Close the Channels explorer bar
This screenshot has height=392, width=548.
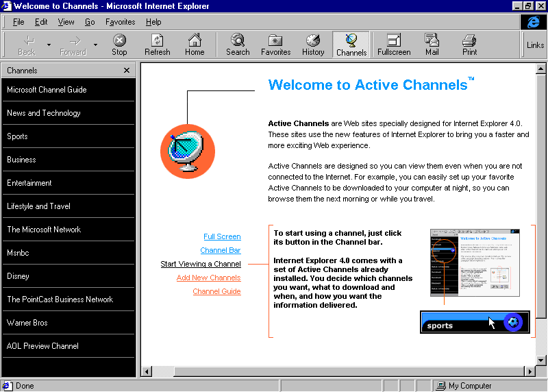point(127,71)
